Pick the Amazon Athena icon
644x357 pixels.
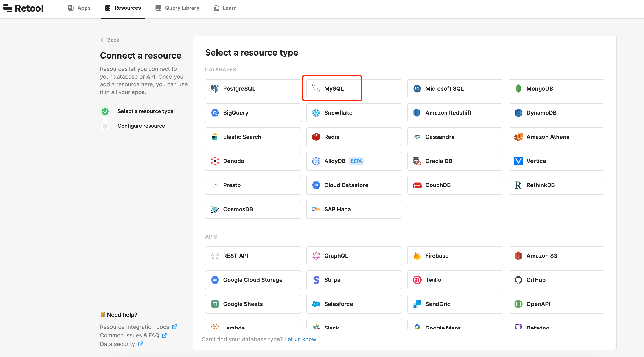tap(518, 137)
